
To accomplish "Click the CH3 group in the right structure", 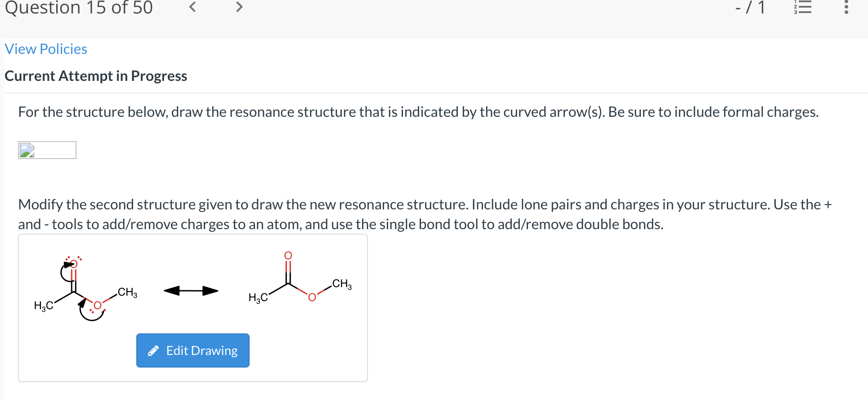I will (342, 284).
